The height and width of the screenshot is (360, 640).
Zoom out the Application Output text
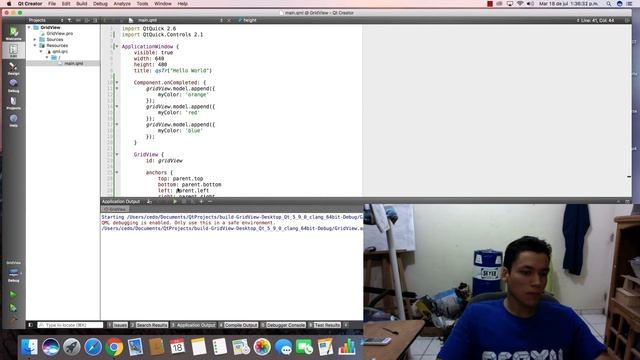[210, 201]
